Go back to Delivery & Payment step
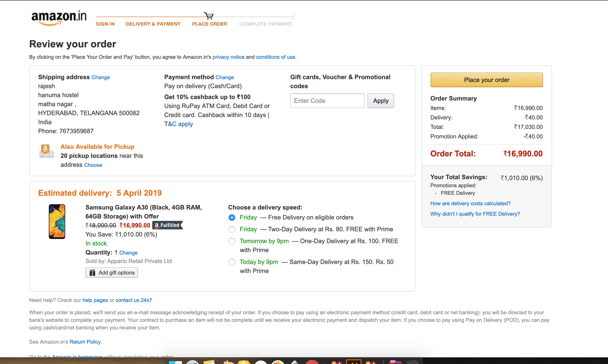608x364 pixels. tap(153, 24)
